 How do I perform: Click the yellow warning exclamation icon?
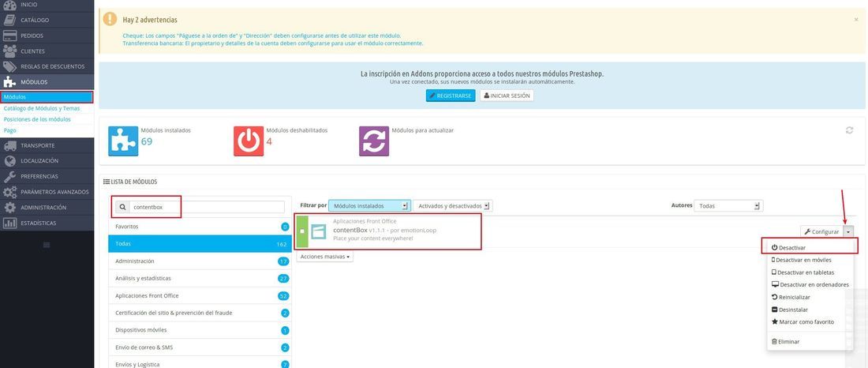tap(110, 20)
